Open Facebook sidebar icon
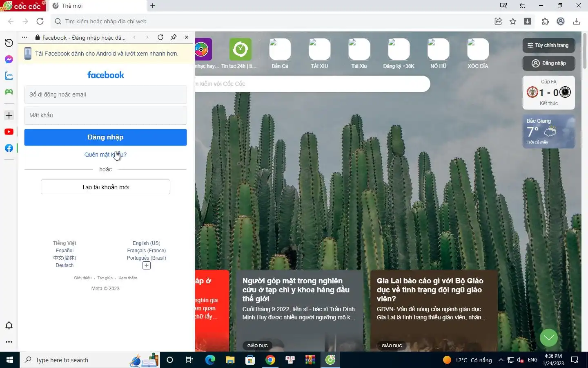 click(x=9, y=148)
